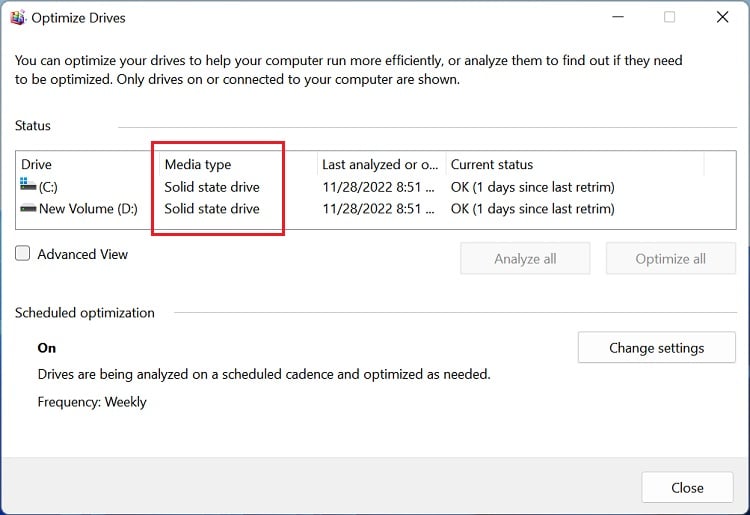Select the (C:) drive row

coord(48,187)
